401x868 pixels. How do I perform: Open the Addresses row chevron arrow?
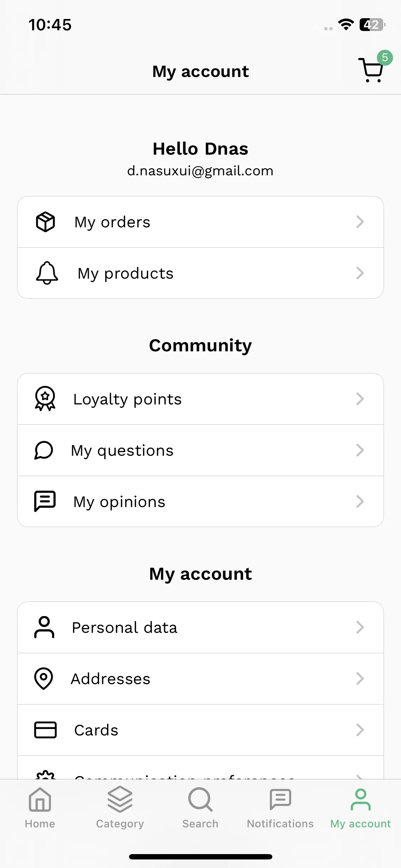pyautogui.click(x=360, y=678)
